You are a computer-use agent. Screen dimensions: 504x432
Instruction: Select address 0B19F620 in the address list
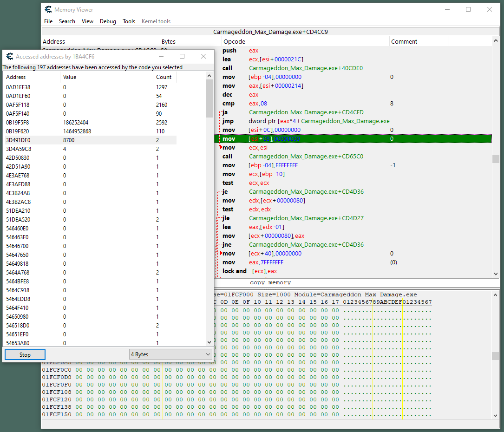[x=18, y=131]
